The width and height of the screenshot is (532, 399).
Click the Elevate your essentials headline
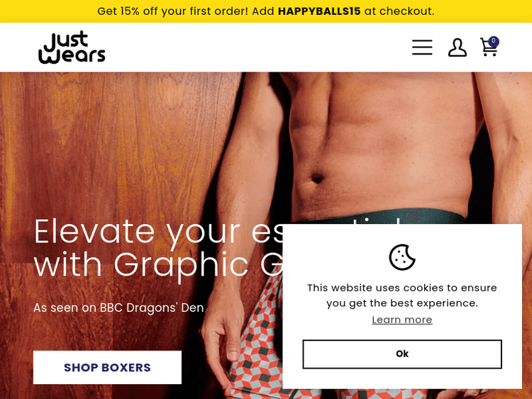[x=158, y=232]
